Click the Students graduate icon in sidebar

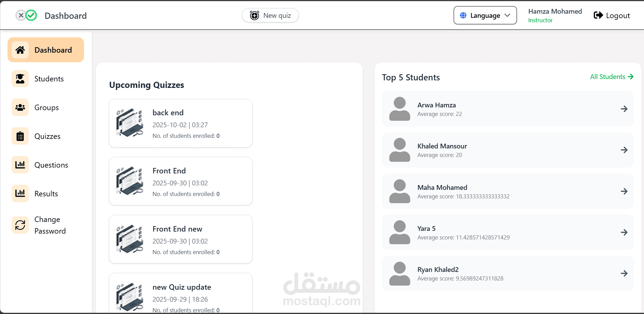point(20,79)
